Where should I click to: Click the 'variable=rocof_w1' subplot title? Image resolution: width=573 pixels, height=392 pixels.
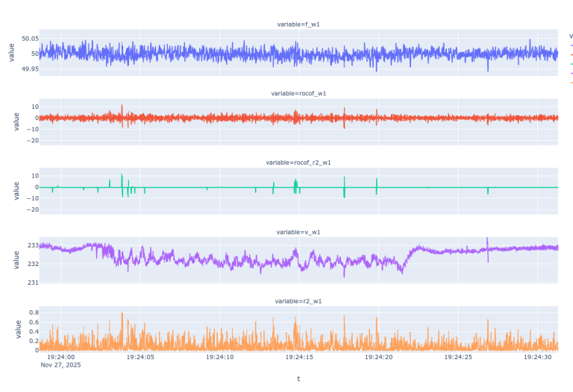(x=298, y=93)
